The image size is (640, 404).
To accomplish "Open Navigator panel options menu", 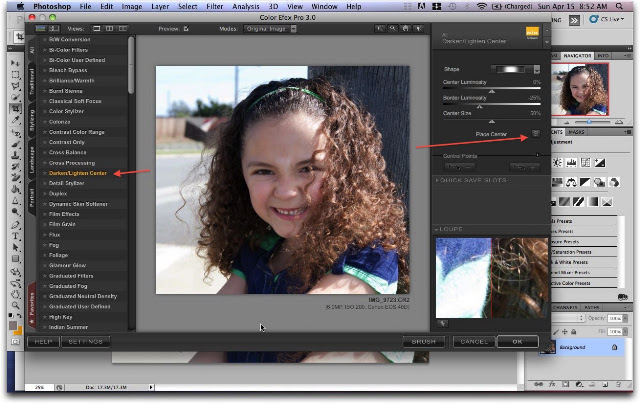I will [627, 55].
